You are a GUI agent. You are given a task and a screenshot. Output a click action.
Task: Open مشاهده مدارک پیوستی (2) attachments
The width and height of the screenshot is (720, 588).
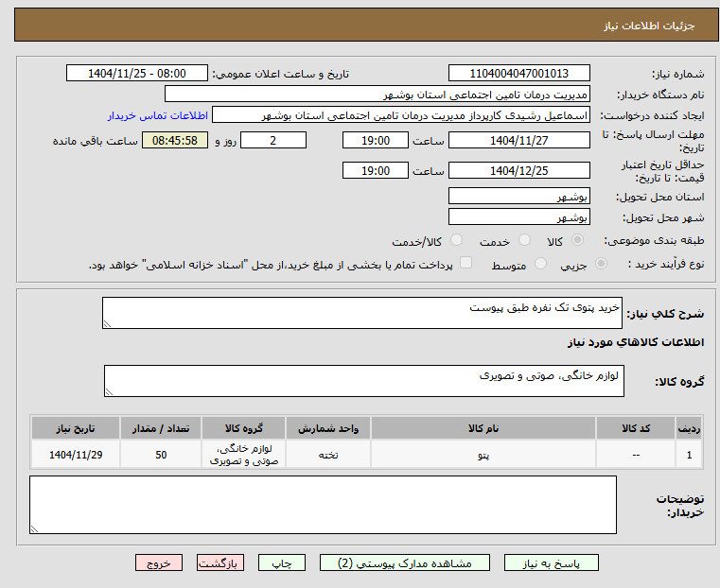click(405, 562)
